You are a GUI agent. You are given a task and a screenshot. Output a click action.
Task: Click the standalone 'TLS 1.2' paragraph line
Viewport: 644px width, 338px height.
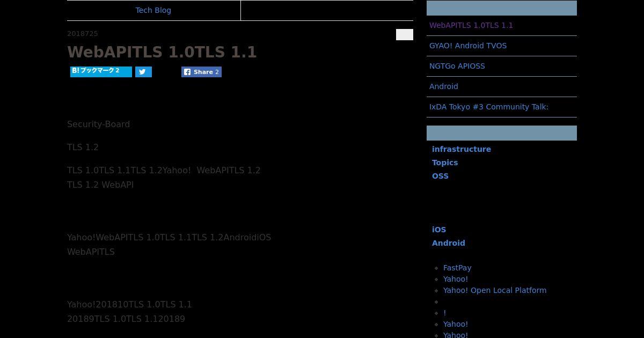[x=83, y=147]
